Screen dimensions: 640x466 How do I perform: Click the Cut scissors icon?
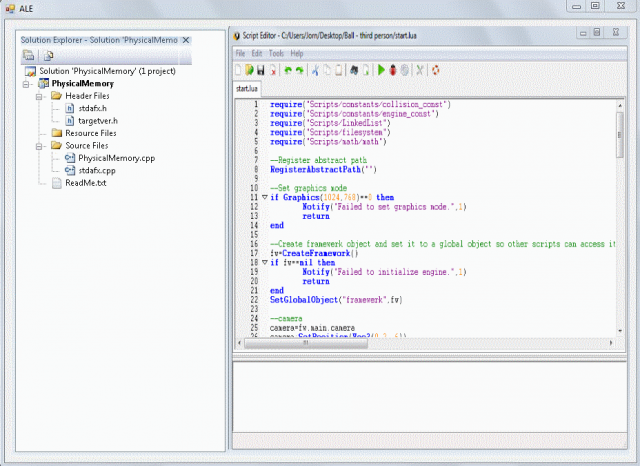tap(313, 70)
